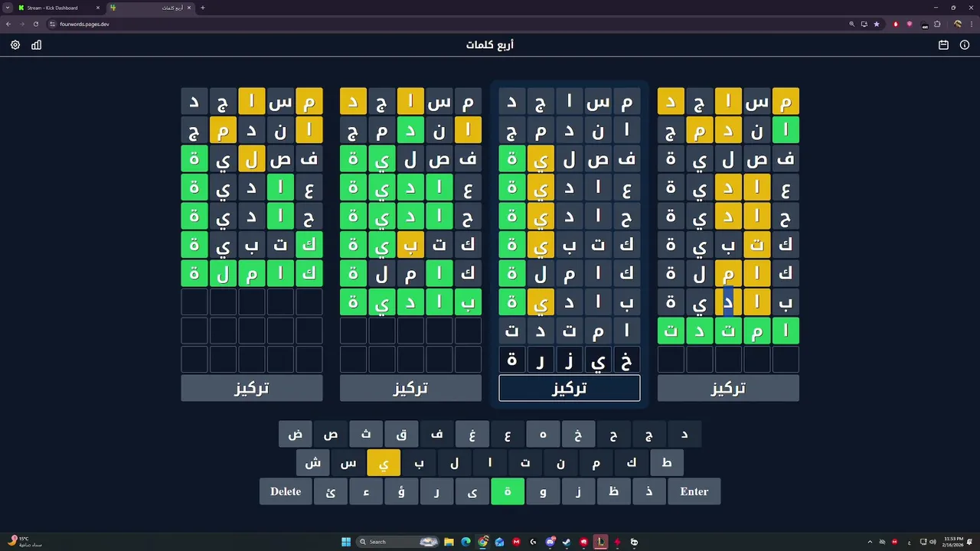Open the statistics bar chart icon
The image size is (980, 551).
click(x=36, y=45)
